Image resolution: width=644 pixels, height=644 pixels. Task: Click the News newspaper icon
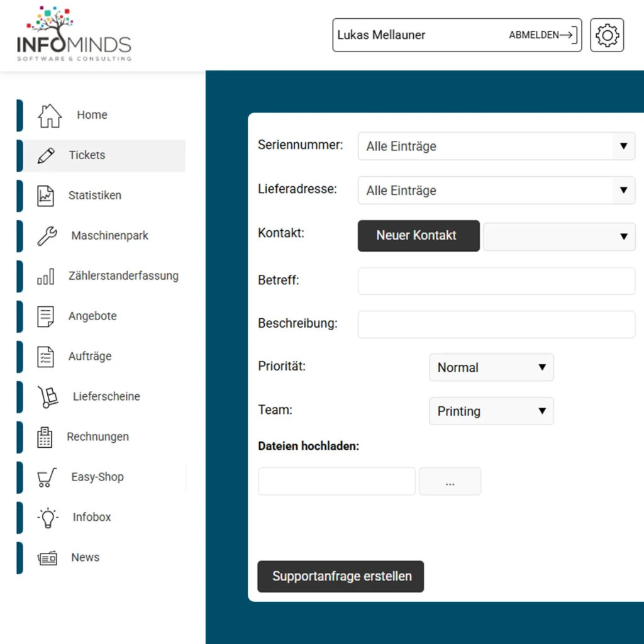coord(47,557)
